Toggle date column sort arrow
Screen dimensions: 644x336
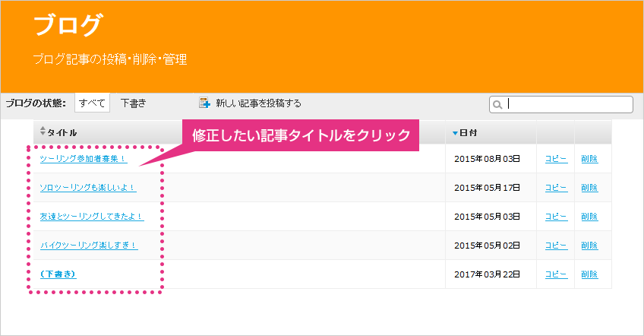tap(455, 133)
